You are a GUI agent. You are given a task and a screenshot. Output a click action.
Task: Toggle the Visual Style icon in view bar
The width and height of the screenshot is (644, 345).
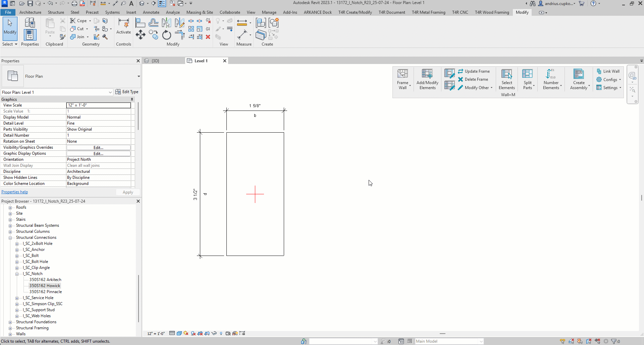(179, 333)
